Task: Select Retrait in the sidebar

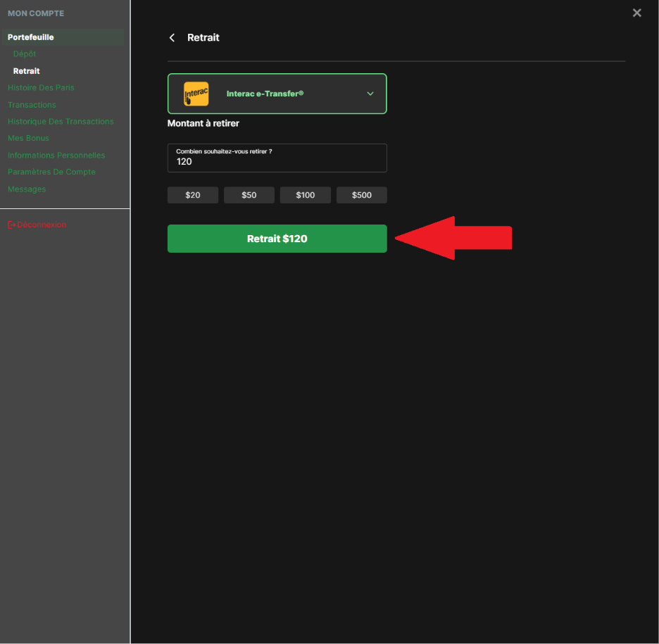Action: coord(27,71)
